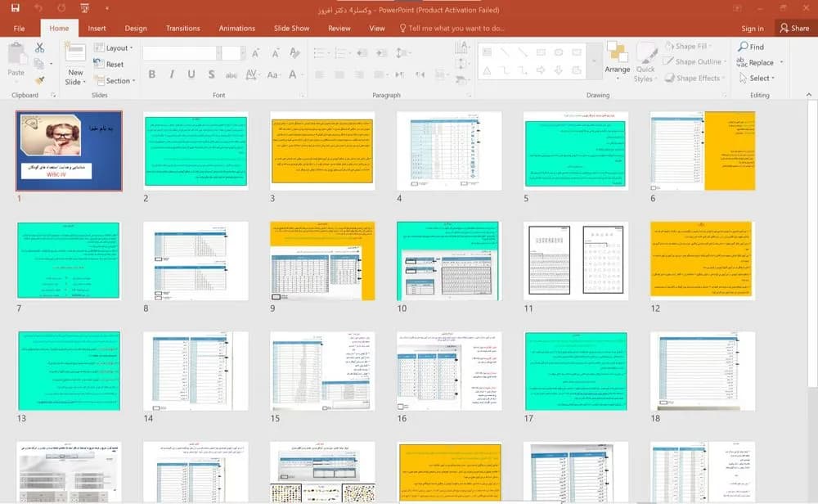Open Ribbon Display Options in title bar
The width and height of the screenshot is (818, 504).
pyautogui.click(x=738, y=8)
